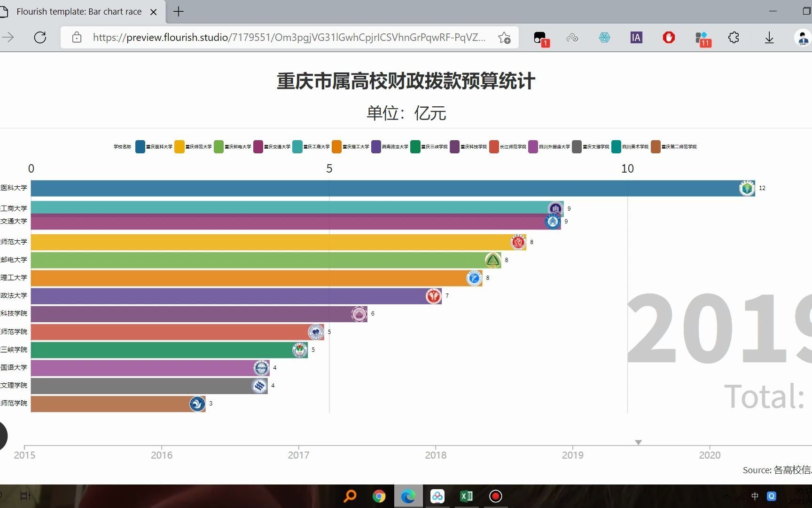Image resolution: width=812 pixels, height=508 pixels.
Task: Toggle legend swatch 重庆医科大学
Action: coord(140,147)
